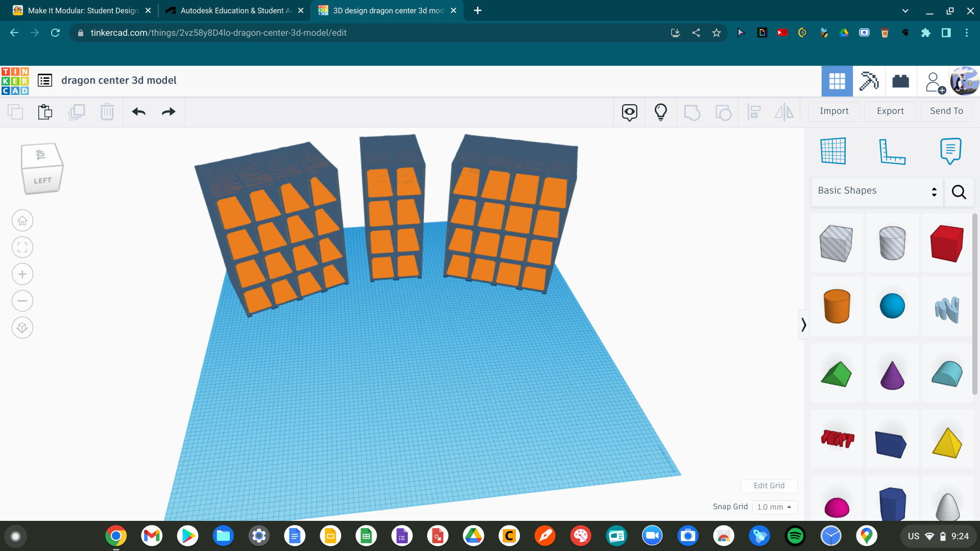Viewport: 980px width, 551px height.
Task: Open the Align tool
Action: 754,112
